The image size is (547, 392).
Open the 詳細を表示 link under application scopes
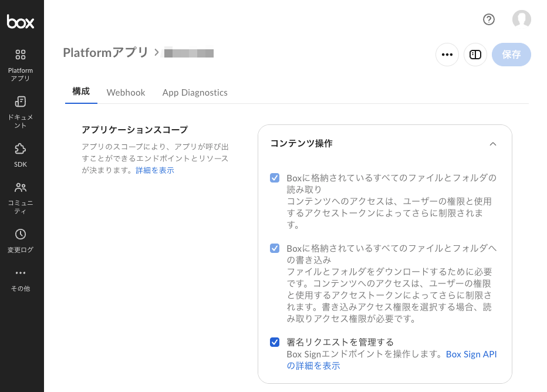click(155, 170)
